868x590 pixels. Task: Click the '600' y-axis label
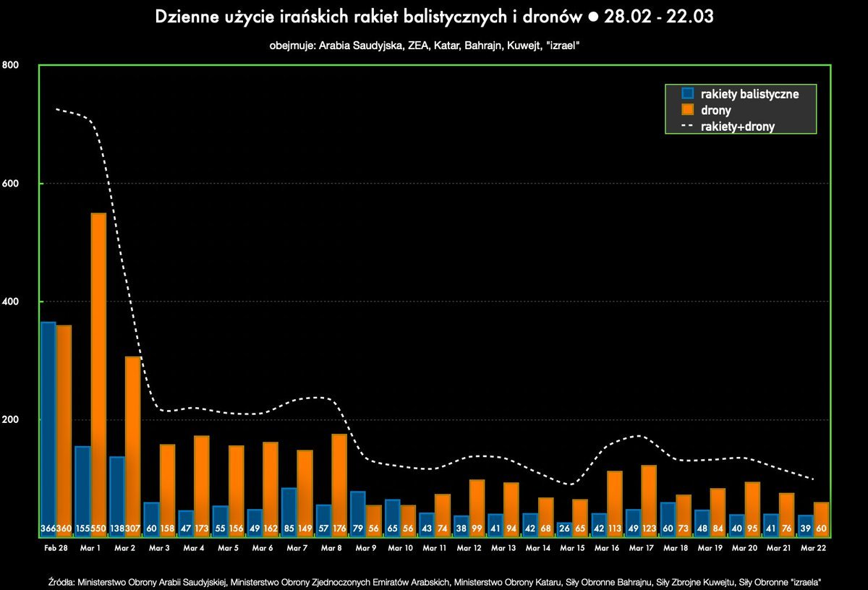coord(11,183)
